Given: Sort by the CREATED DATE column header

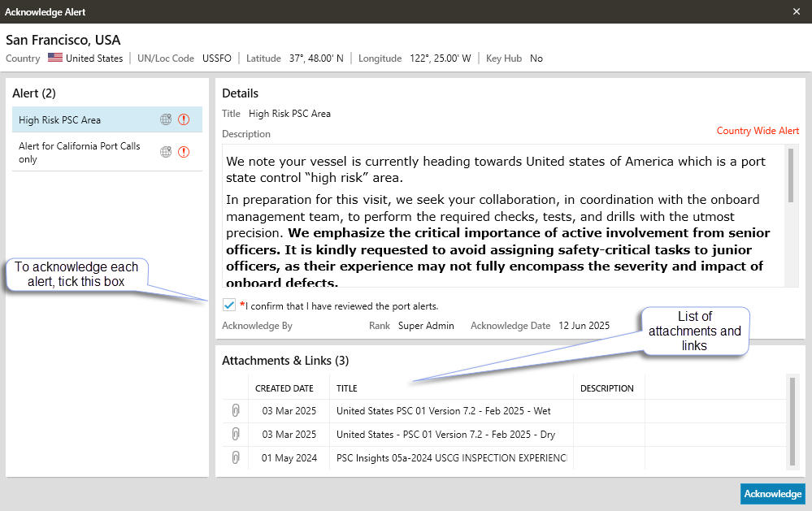Looking at the screenshot, I should [x=284, y=388].
